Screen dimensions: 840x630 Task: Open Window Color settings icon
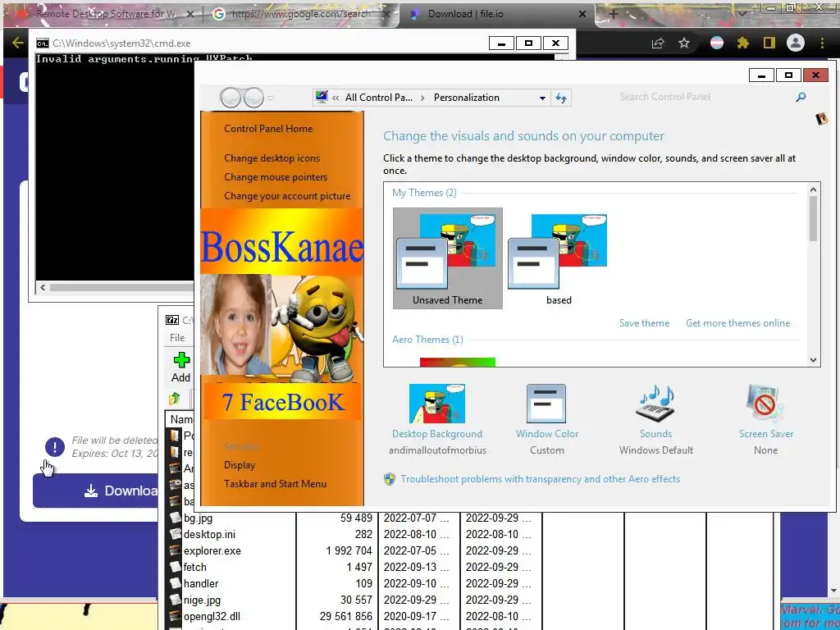tap(546, 404)
